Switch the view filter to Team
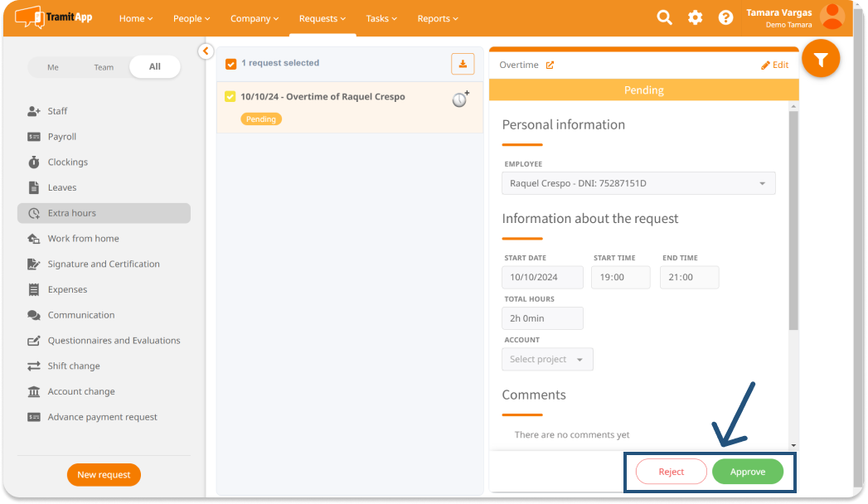868x504 pixels. tap(104, 67)
